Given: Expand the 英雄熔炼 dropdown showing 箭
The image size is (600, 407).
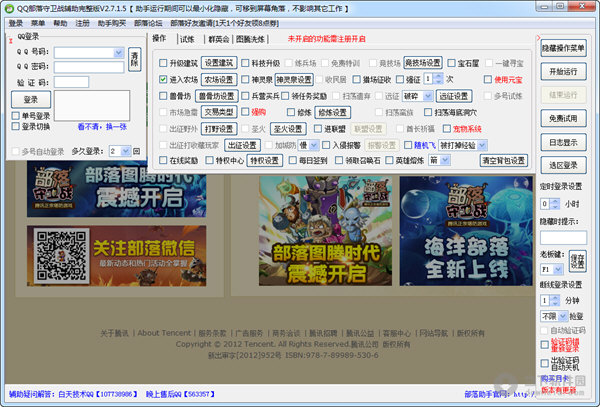Looking at the screenshot, I should point(445,160).
